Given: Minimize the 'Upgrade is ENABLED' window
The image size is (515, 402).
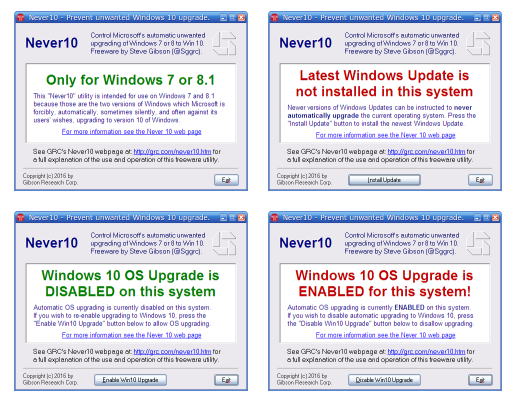Looking at the screenshot, I should (x=477, y=218).
